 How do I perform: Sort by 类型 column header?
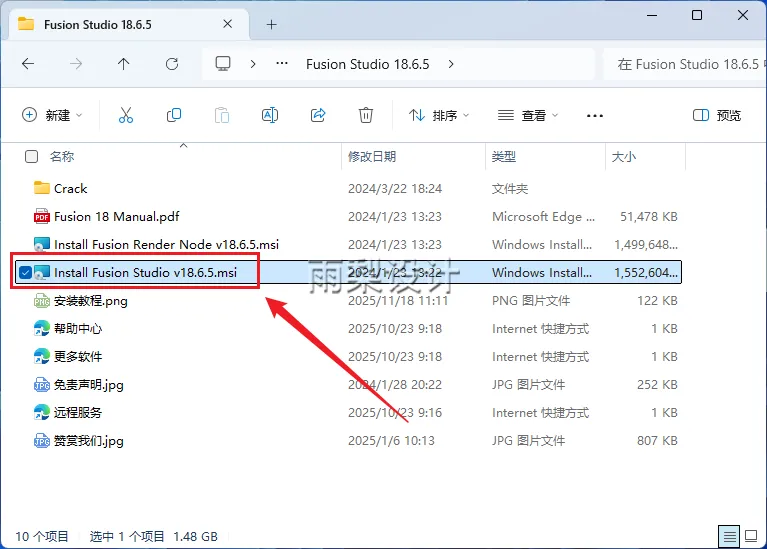(504, 157)
